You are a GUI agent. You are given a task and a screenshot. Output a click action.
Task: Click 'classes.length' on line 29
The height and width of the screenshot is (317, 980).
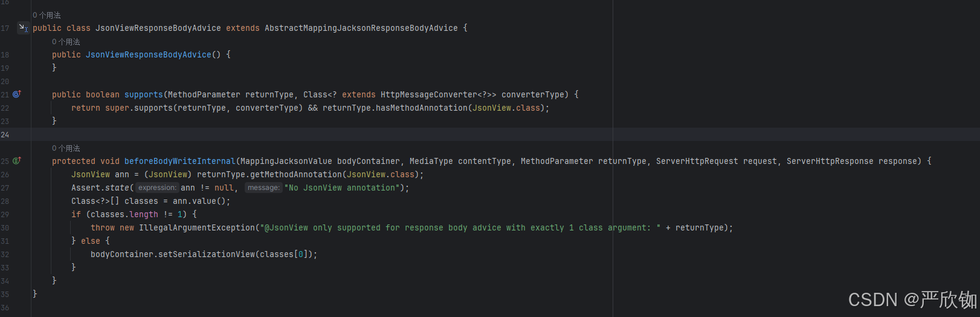coord(124,214)
